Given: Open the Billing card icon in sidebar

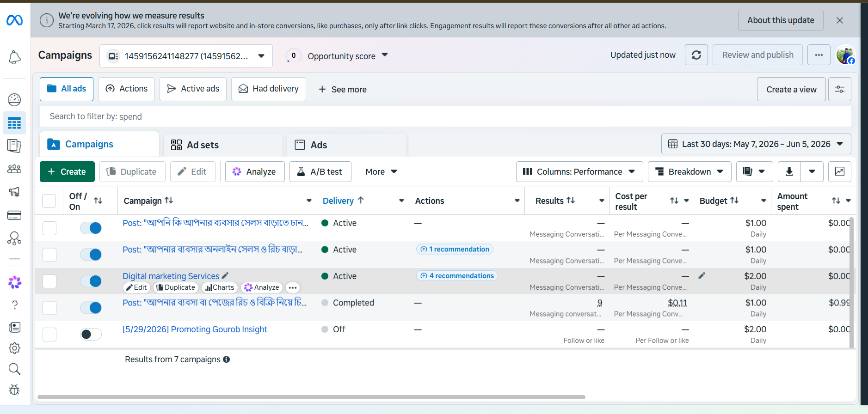Looking at the screenshot, I should 14,215.
